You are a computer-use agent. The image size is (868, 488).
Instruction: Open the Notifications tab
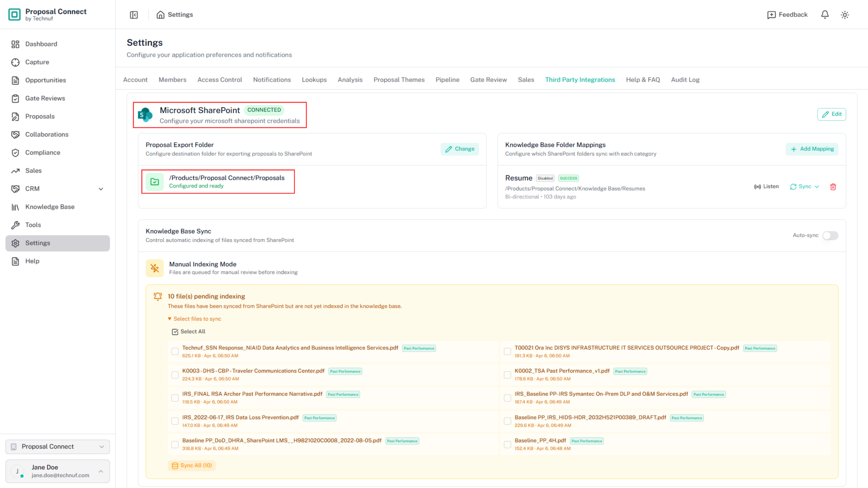(272, 80)
